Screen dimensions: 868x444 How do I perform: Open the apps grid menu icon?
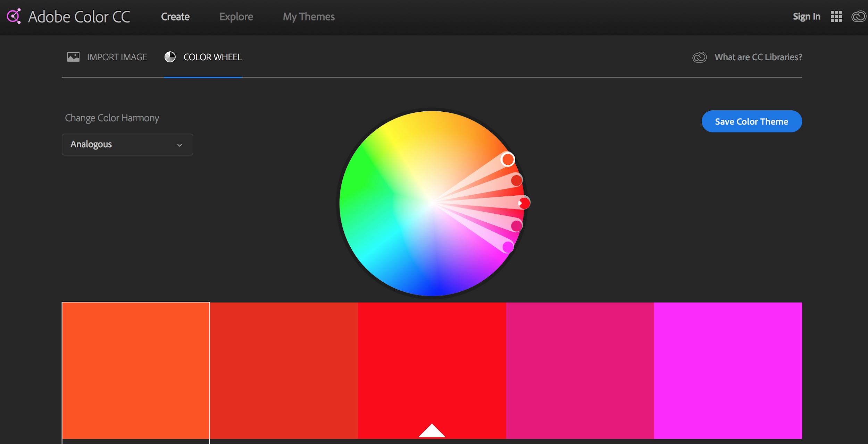point(837,16)
